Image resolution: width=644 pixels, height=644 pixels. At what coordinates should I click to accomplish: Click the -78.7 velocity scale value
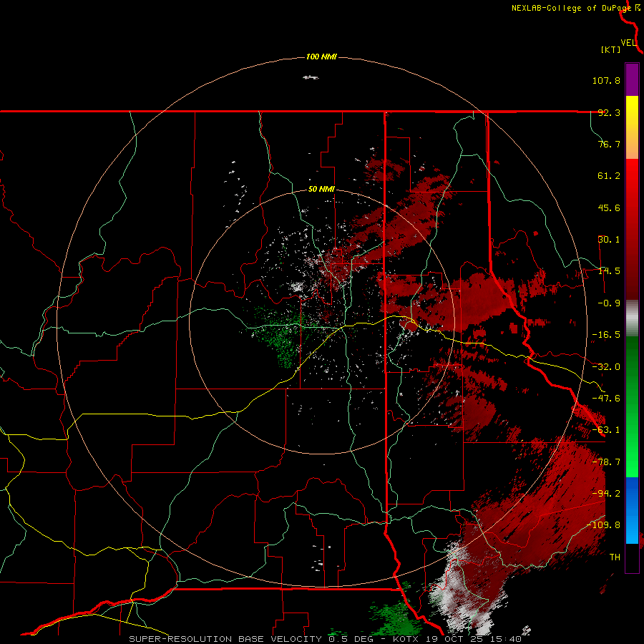pyautogui.click(x=606, y=462)
